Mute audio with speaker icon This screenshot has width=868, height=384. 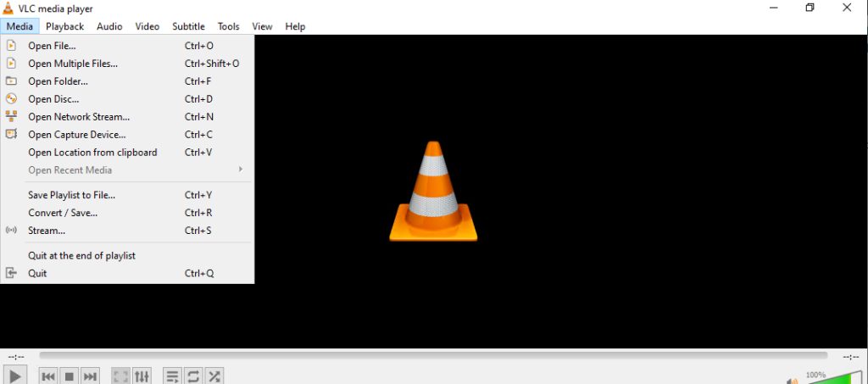coord(793,381)
